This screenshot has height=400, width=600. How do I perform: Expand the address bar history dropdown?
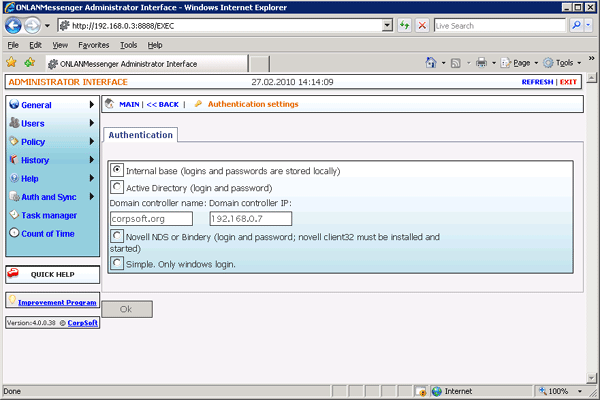click(x=387, y=26)
